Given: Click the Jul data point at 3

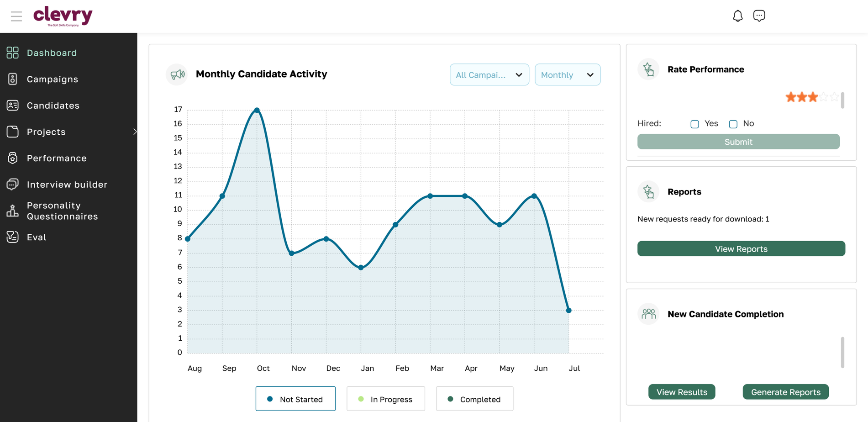Looking at the screenshot, I should [x=568, y=310].
